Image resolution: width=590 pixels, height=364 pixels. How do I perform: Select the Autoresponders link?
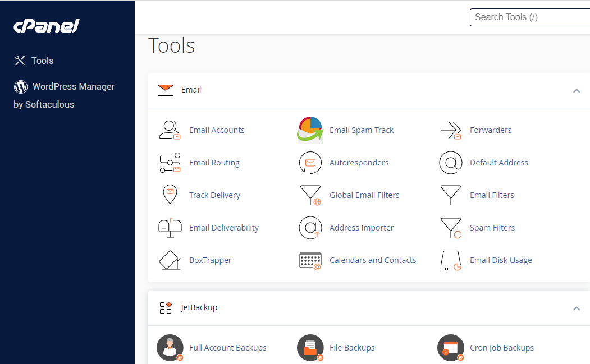[x=359, y=163]
